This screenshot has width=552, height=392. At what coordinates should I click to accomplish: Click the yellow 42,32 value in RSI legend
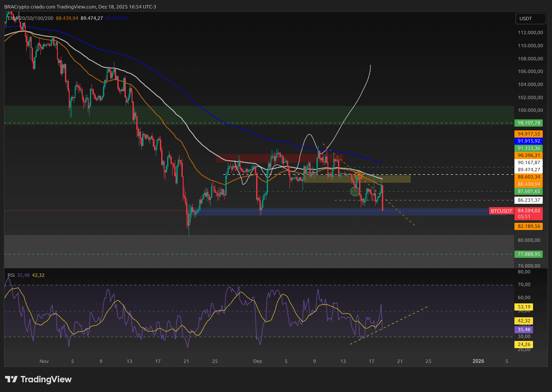pos(38,275)
